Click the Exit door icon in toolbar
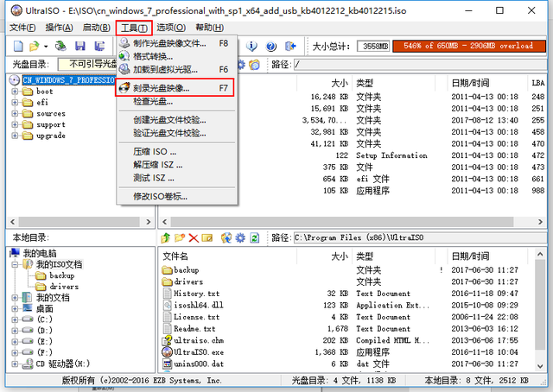Viewport: 553px width, 392px height. pos(290,46)
